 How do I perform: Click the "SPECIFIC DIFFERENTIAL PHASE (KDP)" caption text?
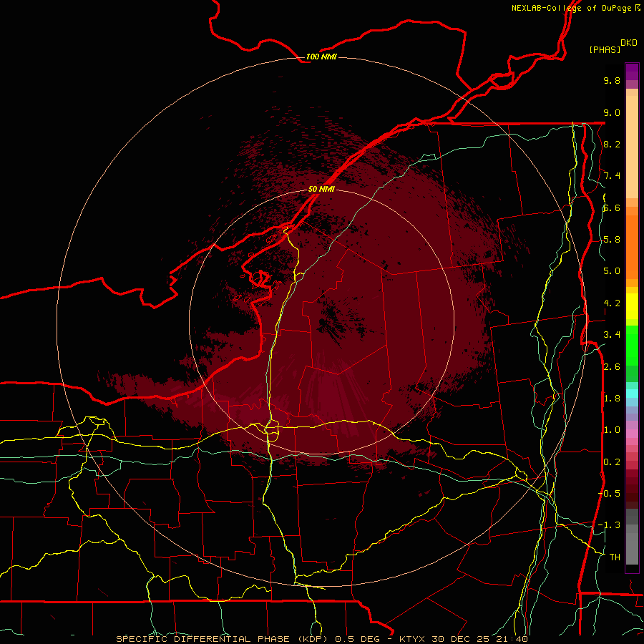[222, 639]
